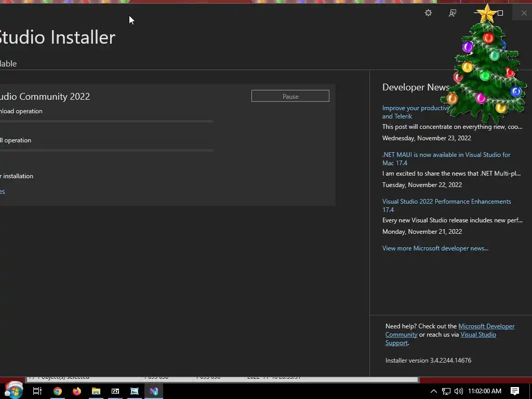Show hidden system tray icons
The image size is (532, 399).
coord(434,391)
